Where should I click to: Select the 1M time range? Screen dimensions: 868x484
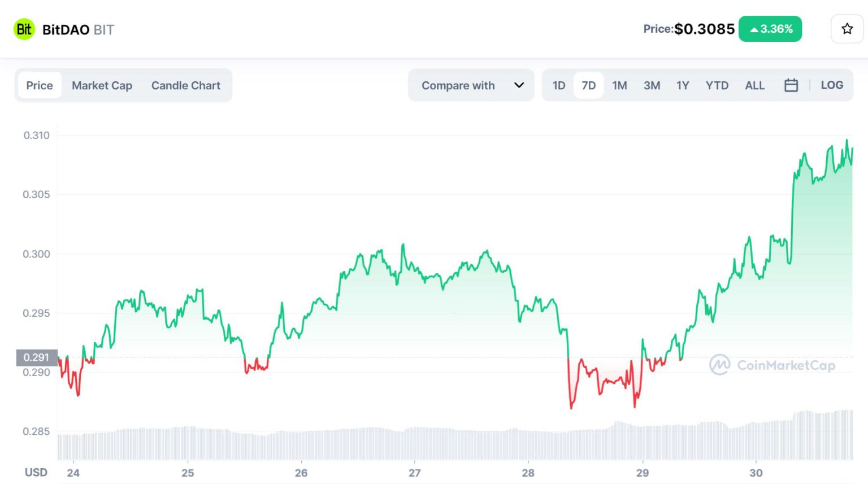click(x=619, y=85)
